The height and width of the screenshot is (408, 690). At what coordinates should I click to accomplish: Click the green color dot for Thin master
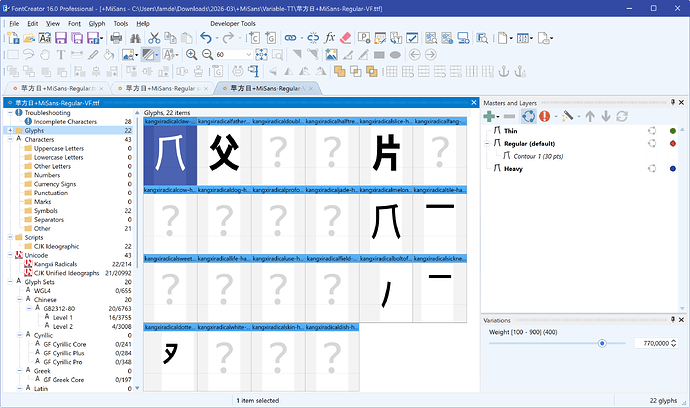point(672,131)
